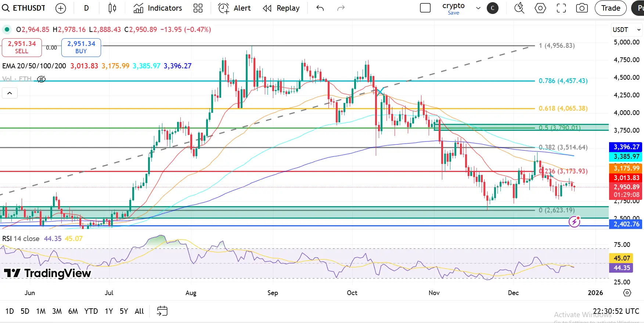Image resolution: width=644 pixels, height=323 pixels.
Task: Click the lightning event marker on chart
Action: tap(574, 222)
